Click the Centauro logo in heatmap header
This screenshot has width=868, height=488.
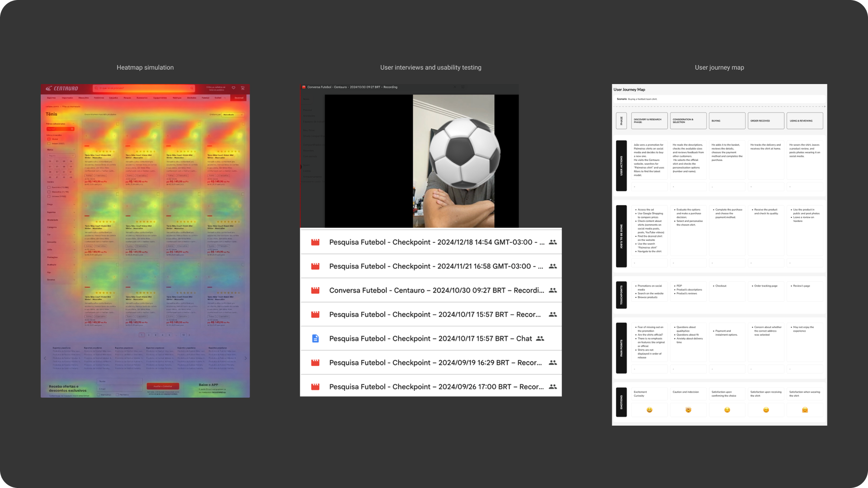62,89
